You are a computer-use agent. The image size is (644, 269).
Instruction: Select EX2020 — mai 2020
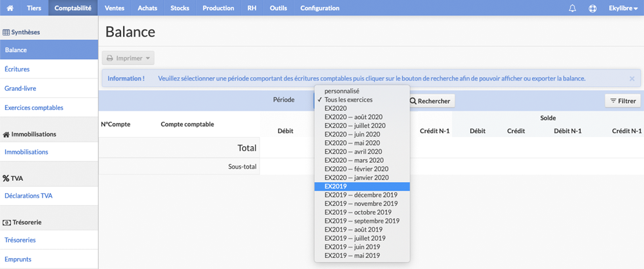coord(362,143)
